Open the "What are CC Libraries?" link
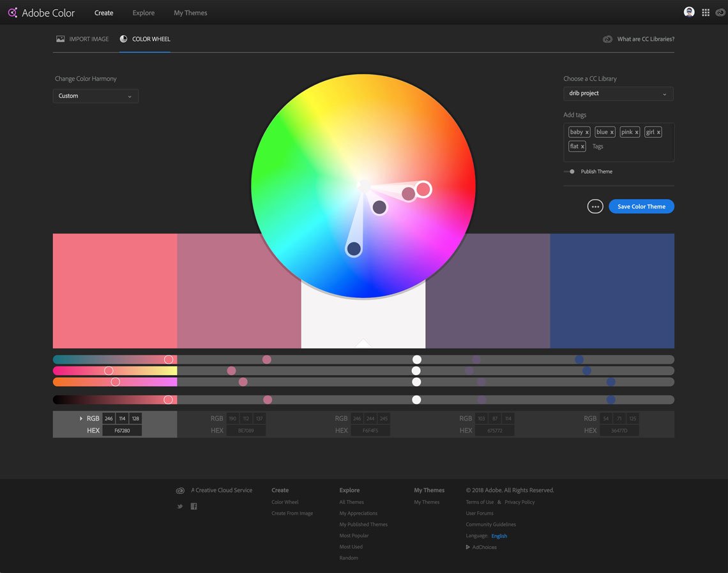Viewport: 728px width, 573px height. (x=646, y=39)
